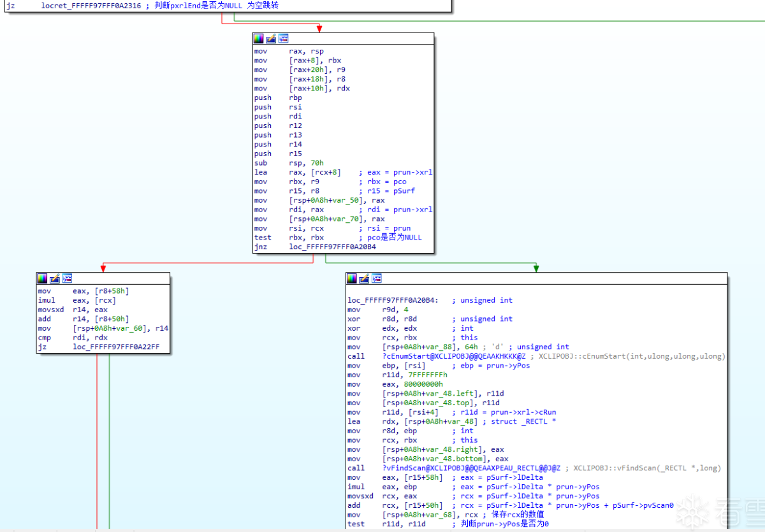Select the 'mov [rax+20h], r9' instruction
765x532 pixels.
[300, 69]
